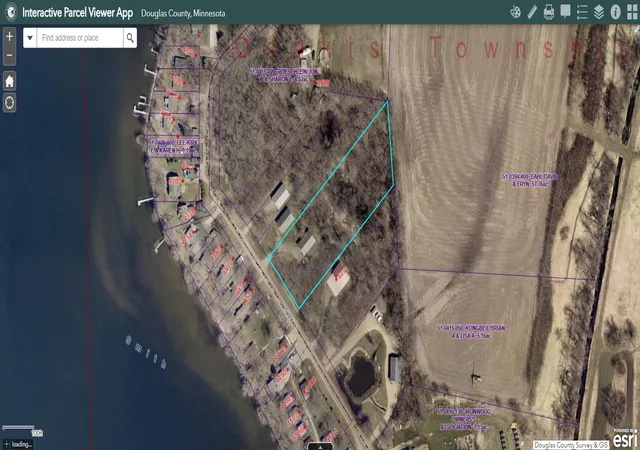Click the ROESEHLEIN JON parcel label
Viewport: 640px width, 450px height.
tap(284, 75)
